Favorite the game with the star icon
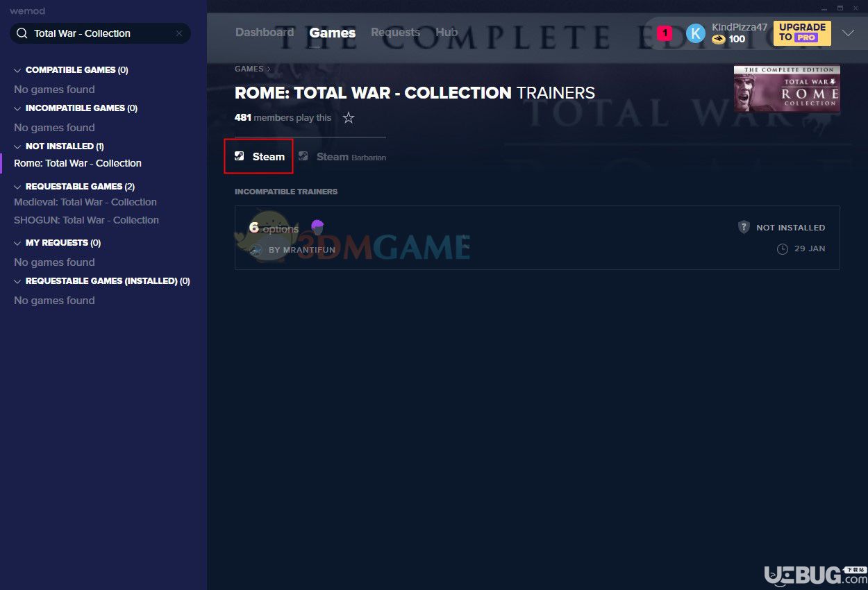 click(349, 118)
